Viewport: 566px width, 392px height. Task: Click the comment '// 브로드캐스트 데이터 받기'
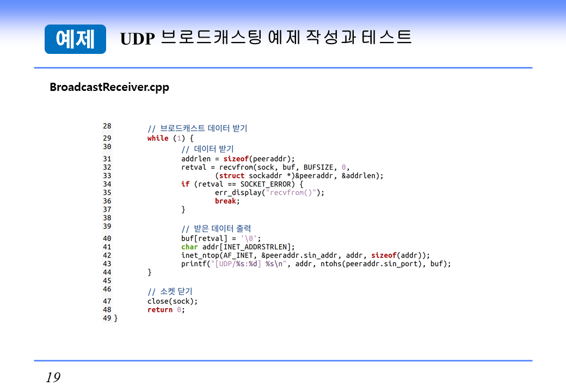tap(197, 128)
